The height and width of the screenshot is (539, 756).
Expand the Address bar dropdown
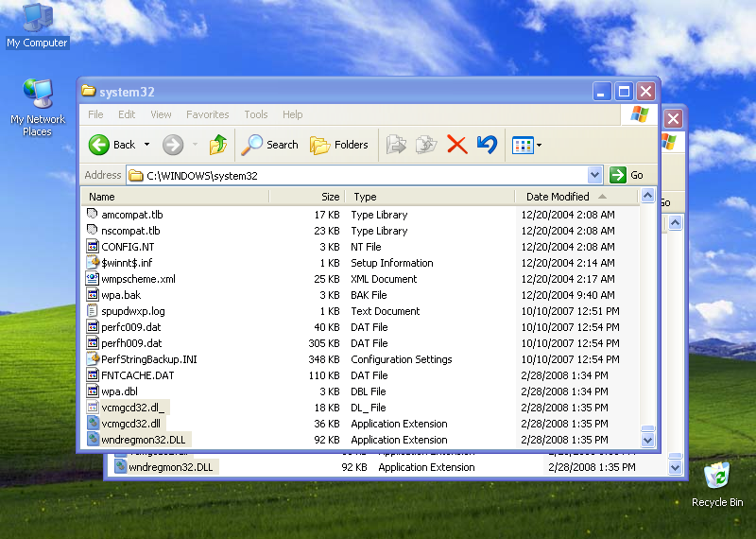(595, 175)
